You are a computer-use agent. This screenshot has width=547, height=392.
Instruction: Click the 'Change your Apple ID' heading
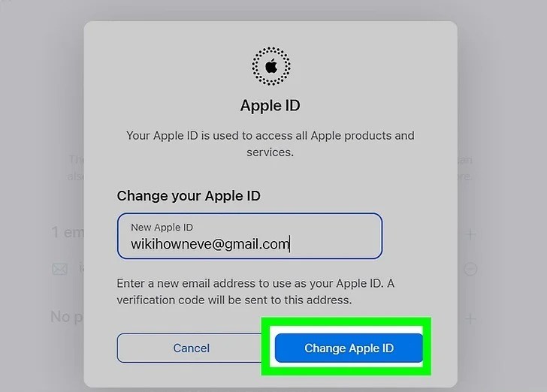[189, 196]
